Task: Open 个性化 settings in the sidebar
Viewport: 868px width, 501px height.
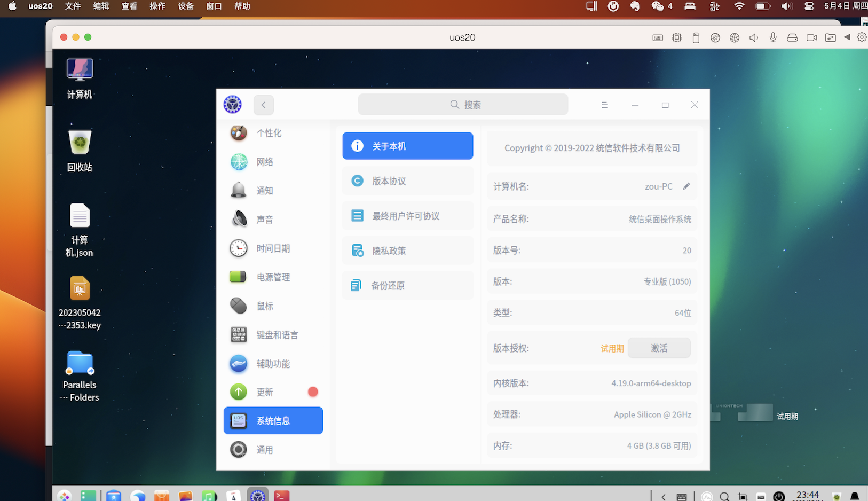Action: point(273,133)
